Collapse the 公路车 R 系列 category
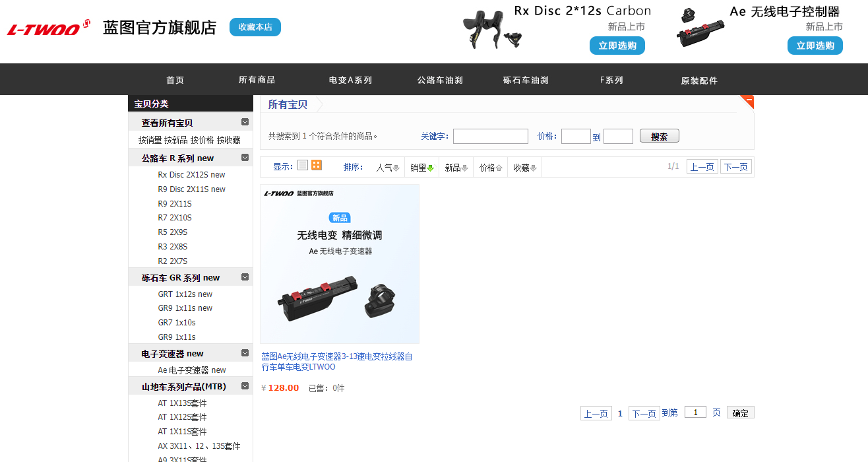 click(244, 157)
